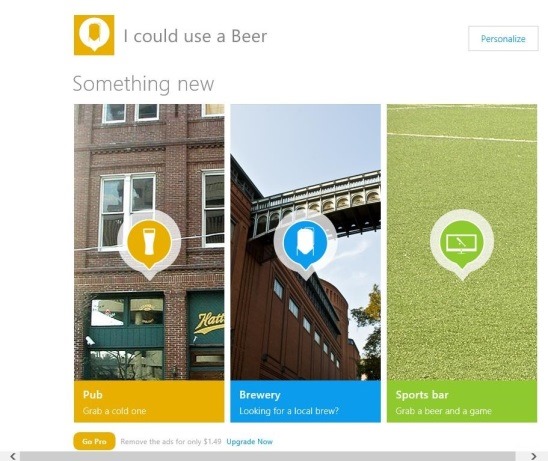548x461 pixels.
Task: Click the green sports field photo
Action: point(462,242)
